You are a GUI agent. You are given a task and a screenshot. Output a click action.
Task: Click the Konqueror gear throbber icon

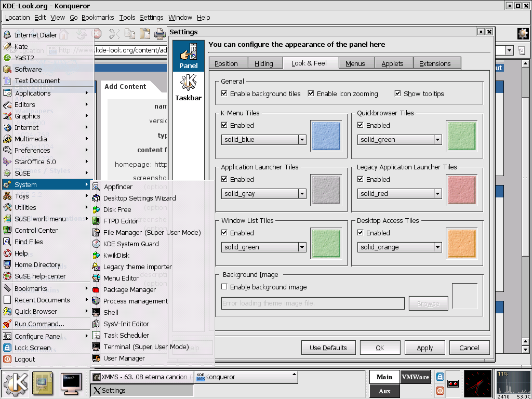click(x=523, y=34)
